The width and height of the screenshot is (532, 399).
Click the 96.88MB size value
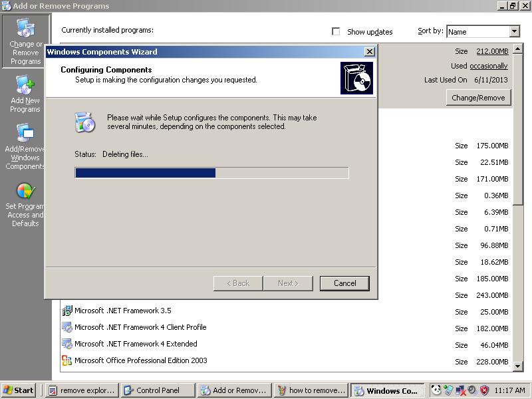tap(494, 245)
